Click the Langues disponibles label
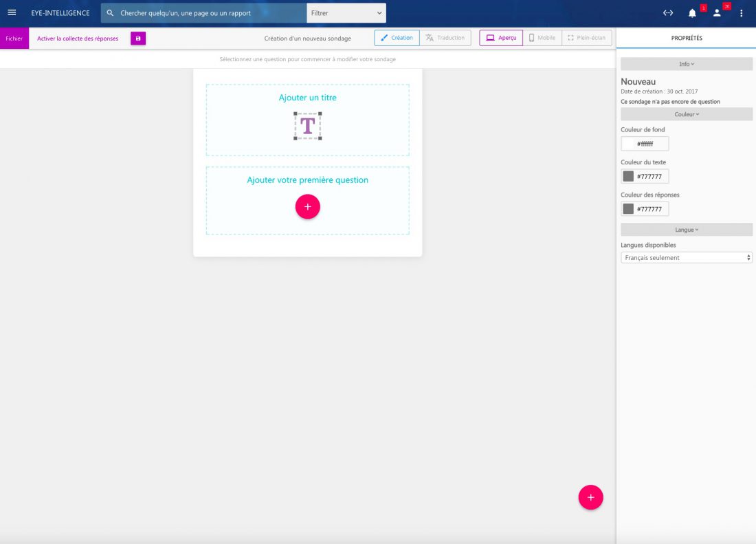The image size is (756, 544). point(648,245)
